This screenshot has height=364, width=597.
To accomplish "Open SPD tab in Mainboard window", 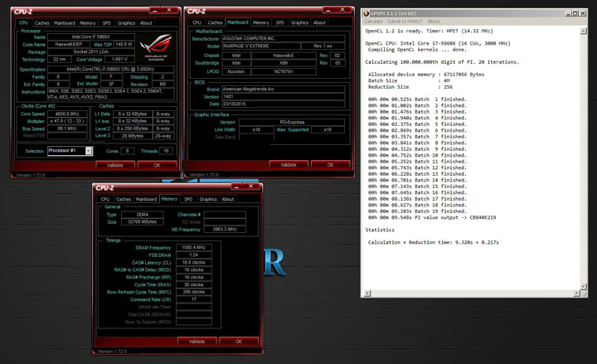I will tap(280, 22).
